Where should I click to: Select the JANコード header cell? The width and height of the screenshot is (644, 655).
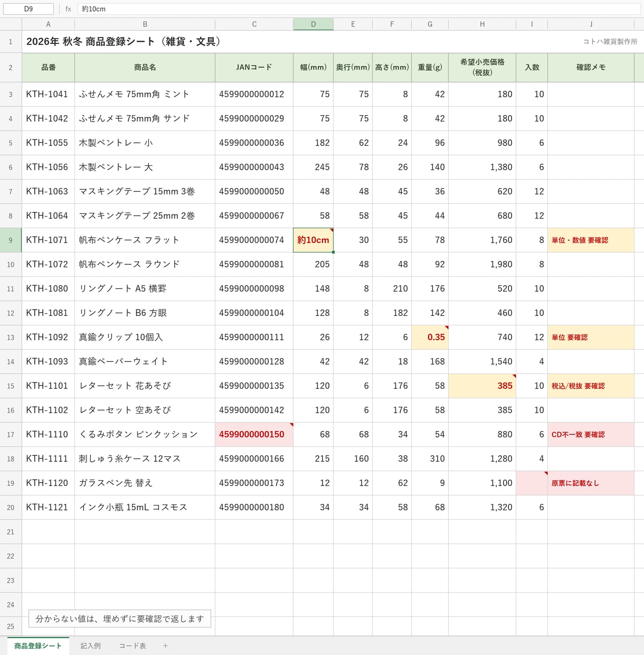254,68
